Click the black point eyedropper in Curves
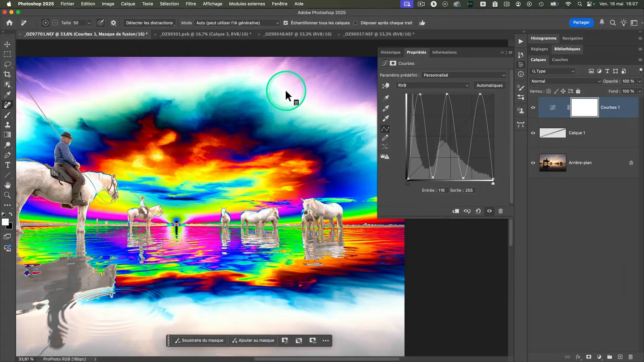This screenshot has width=644, height=362. pyautogui.click(x=386, y=98)
